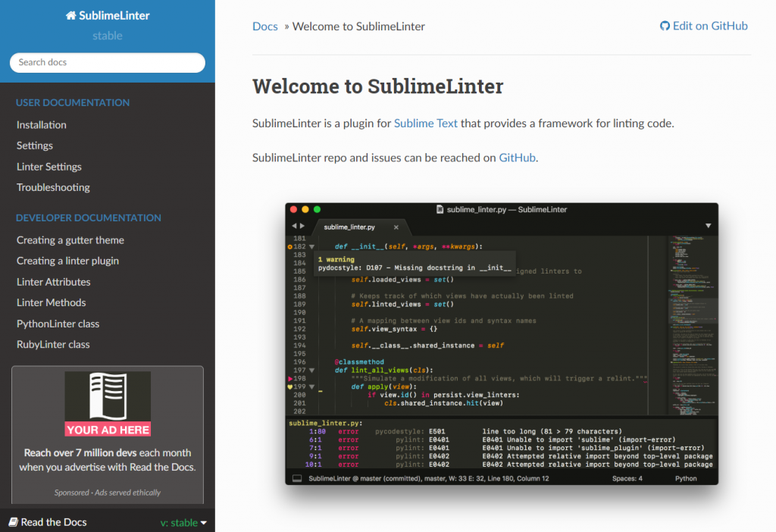Open Troubleshooting from the sidebar navigation

point(53,187)
